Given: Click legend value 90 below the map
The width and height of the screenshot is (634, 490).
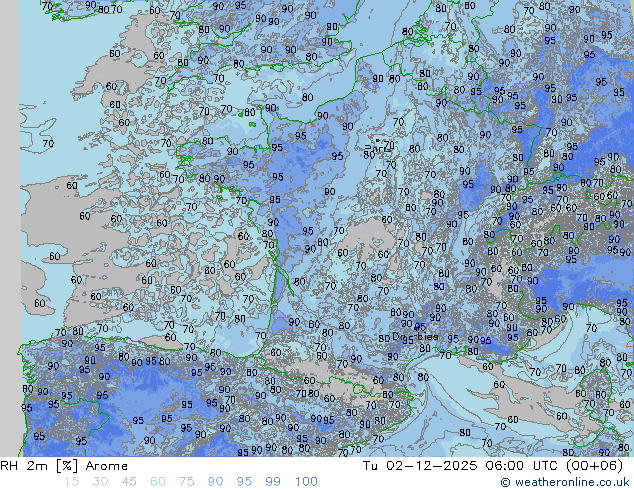Looking at the screenshot, I should pyautogui.click(x=215, y=482).
